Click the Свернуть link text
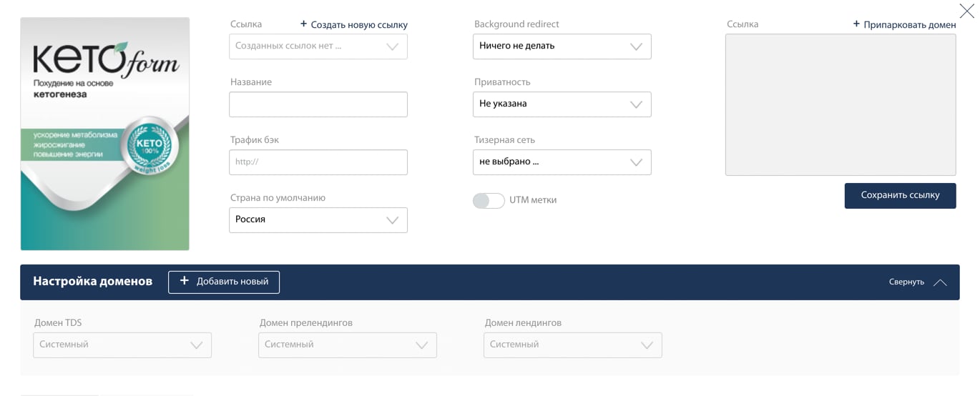This screenshot has width=980, height=396. [x=906, y=282]
